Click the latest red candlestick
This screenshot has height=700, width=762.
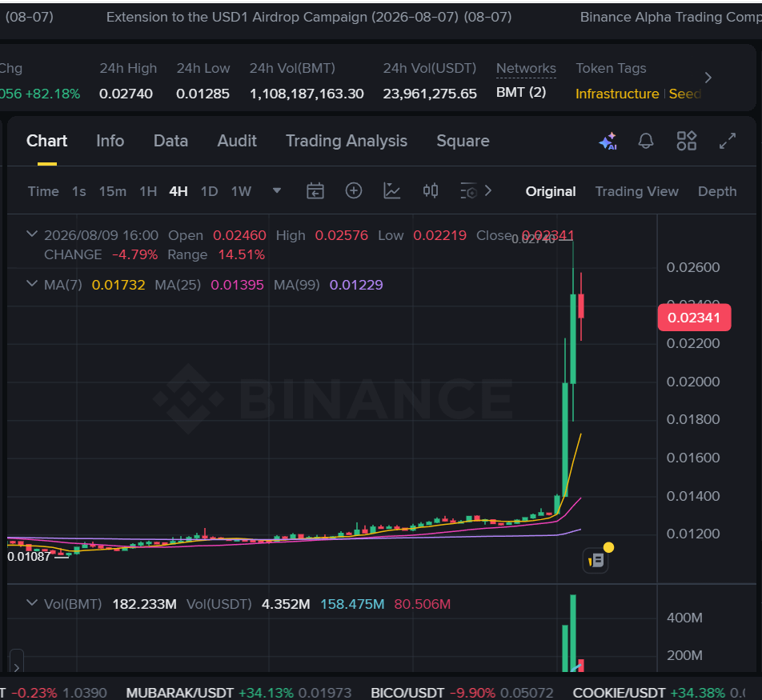tap(581, 306)
